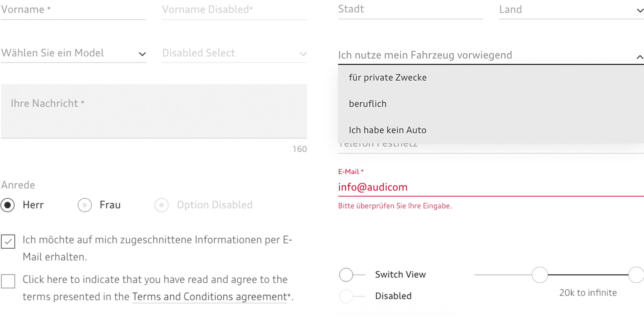Click the Vorname input field
The image size is (644, 317).
coord(72,10)
